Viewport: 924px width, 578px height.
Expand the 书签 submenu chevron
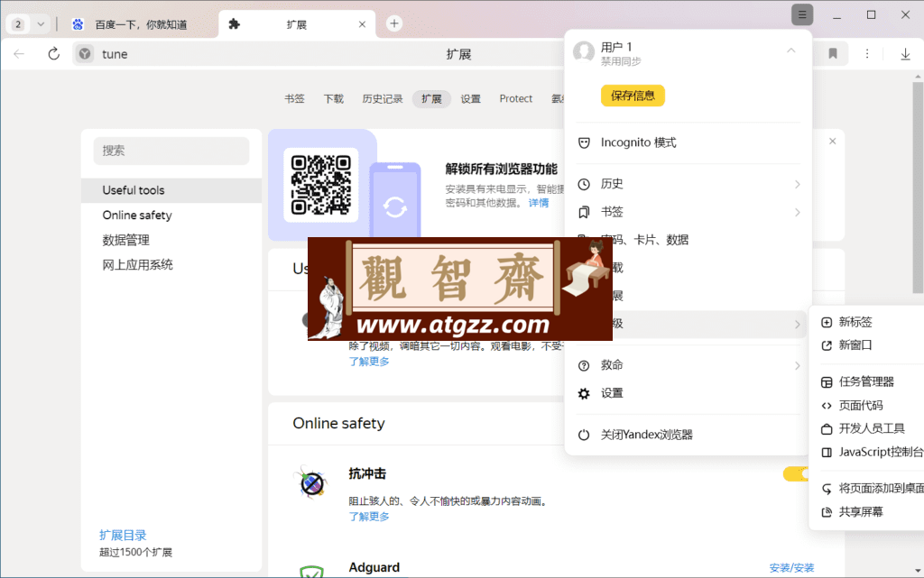coord(797,213)
